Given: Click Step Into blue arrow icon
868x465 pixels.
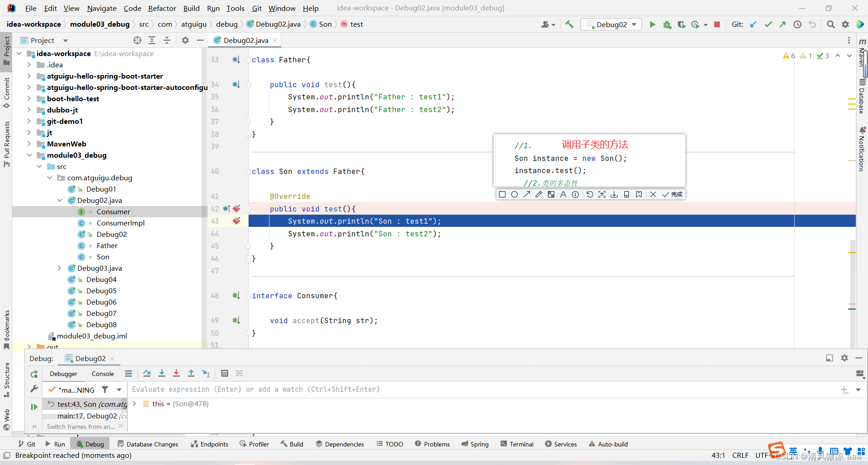Looking at the screenshot, I should coord(162,373).
